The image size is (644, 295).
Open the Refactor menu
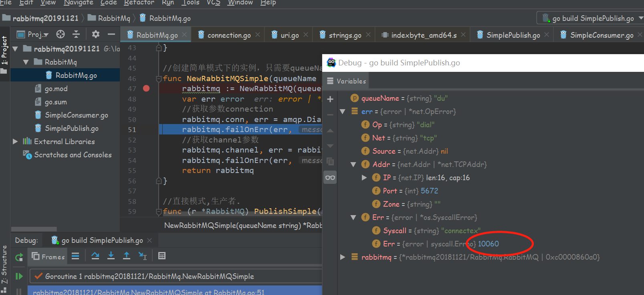[139, 2]
